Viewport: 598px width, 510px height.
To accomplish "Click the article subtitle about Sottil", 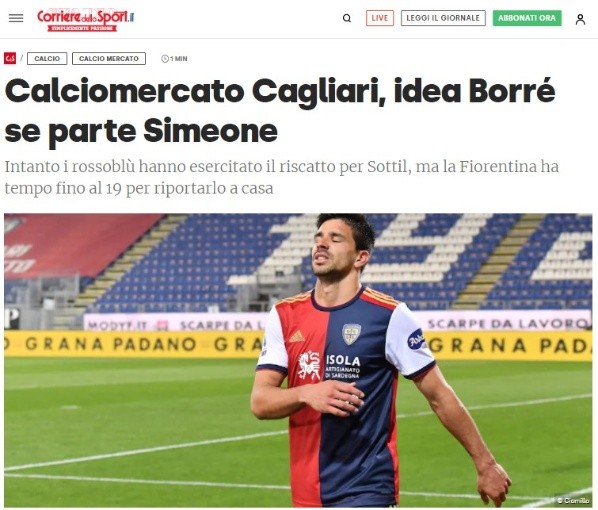I will 281,177.
